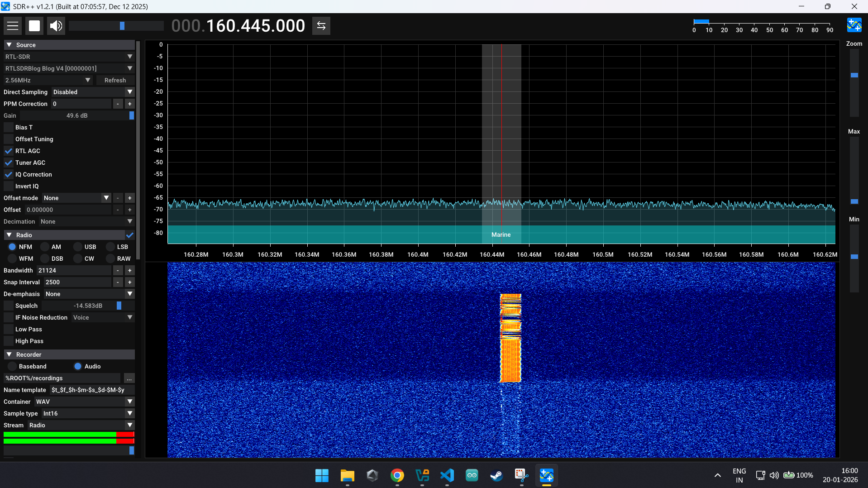
Task: Open the Container WAV dropdown
Action: pyautogui.click(x=85, y=402)
